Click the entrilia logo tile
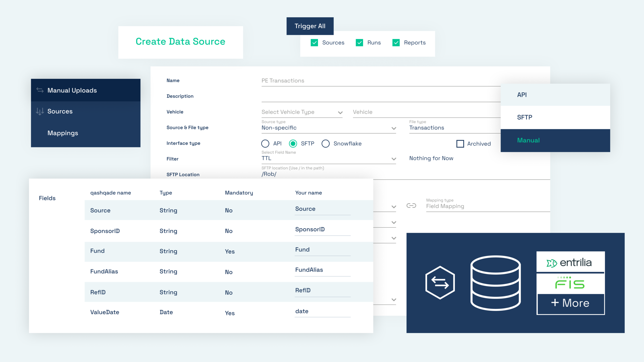This screenshot has width=644, height=362. (570, 262)
